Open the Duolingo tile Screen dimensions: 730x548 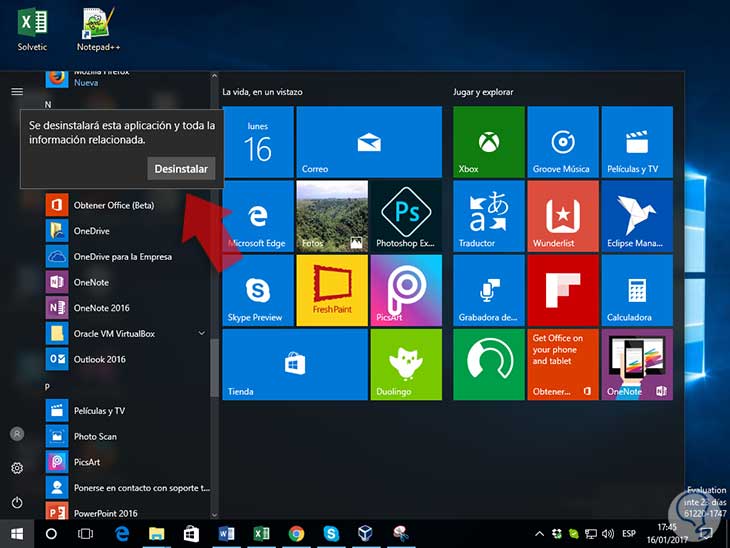click(406, 364)
